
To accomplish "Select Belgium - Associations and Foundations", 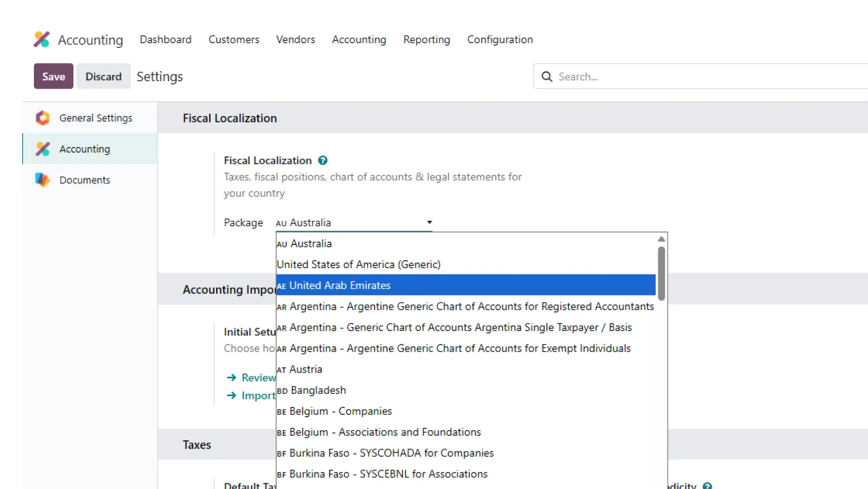I will 466,432.
